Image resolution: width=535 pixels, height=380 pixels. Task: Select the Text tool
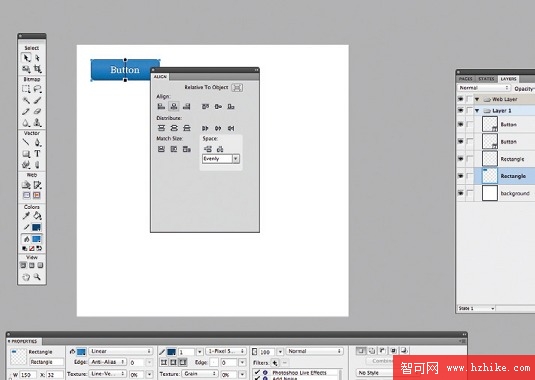(37, 154)
